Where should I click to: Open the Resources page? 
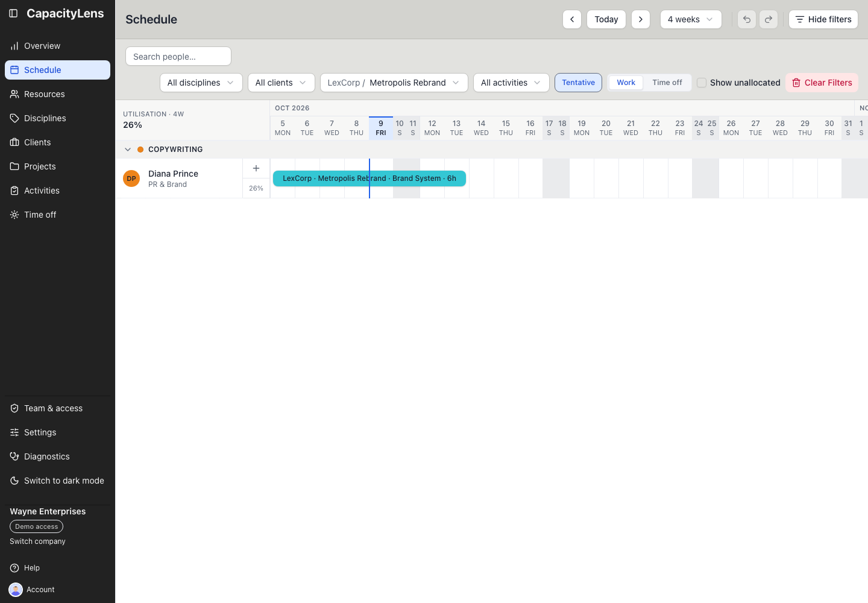[57, 94]
